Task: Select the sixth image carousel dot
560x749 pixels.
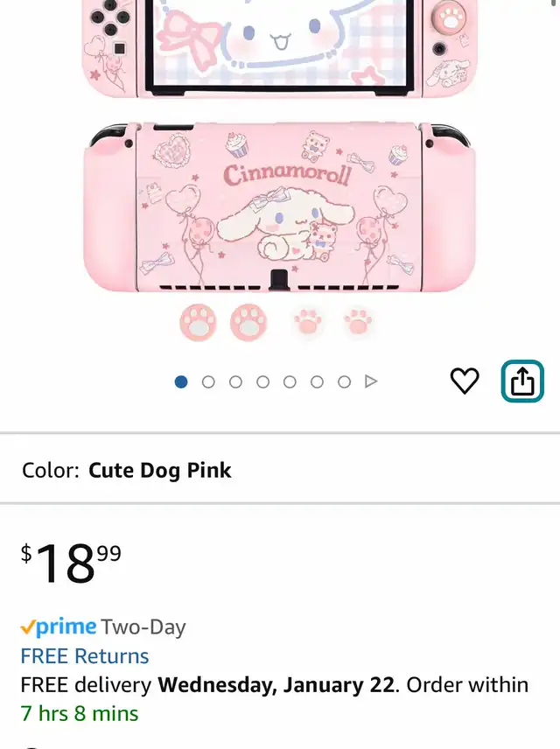Action: coord(318,382)
